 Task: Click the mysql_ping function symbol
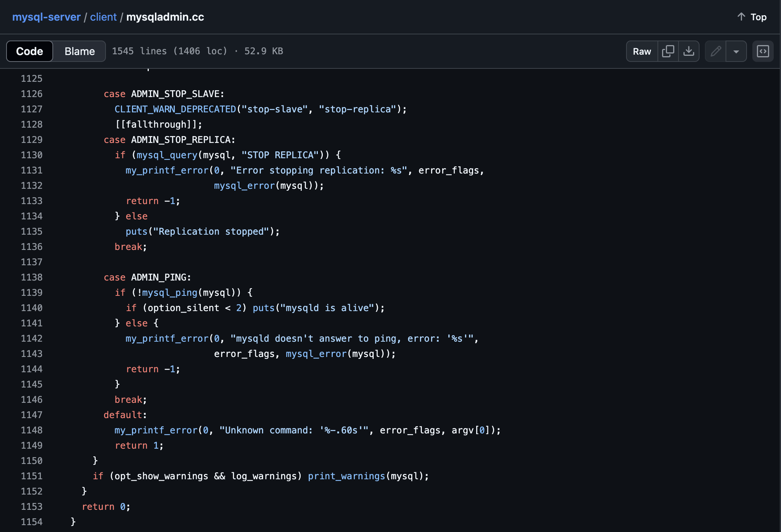click(x=169, y=293)
